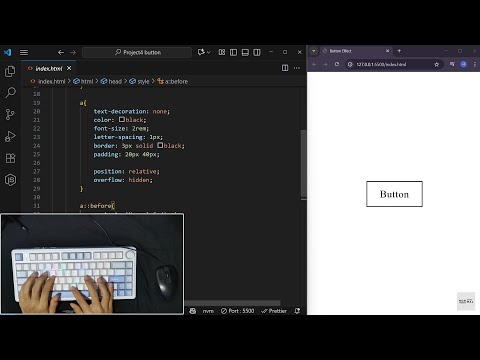Open the Node.js hexagon icon in activity bar
Viewport: 480px width, 360px height.
coord(10,180)
